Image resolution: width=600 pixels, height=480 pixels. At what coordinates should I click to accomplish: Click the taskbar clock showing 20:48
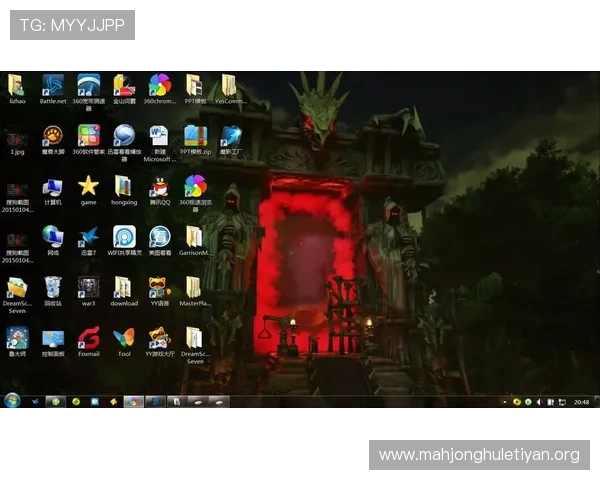581,402
